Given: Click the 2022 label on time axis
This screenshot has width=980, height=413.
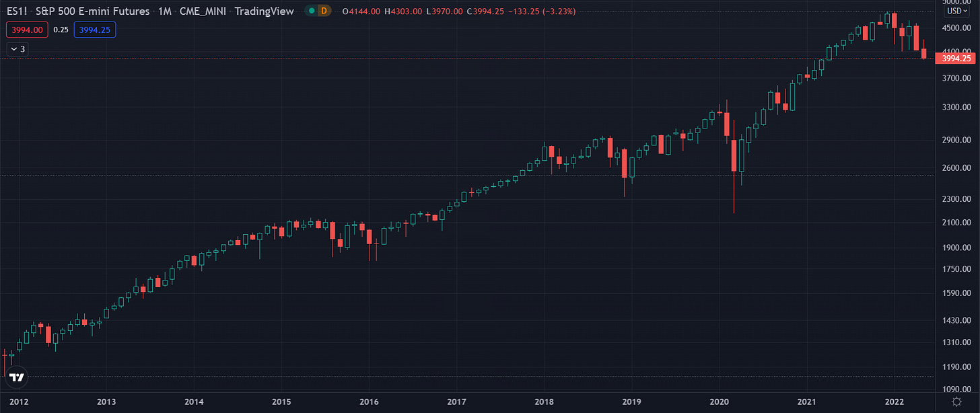Looking at the screenshot, I should click(894, 402).
